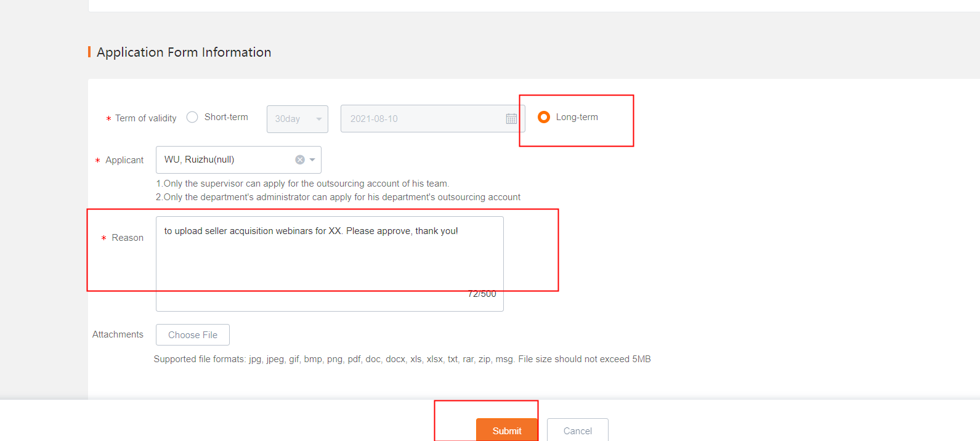The image size is (980, 441).
Task: Click the Reason field label
Action: (x=128, y=238)
